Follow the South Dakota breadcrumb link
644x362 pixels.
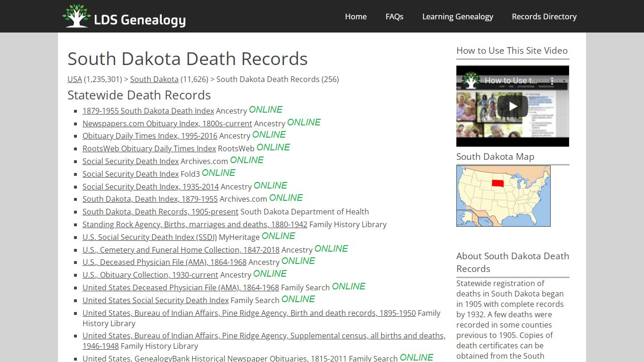[154, 79]
